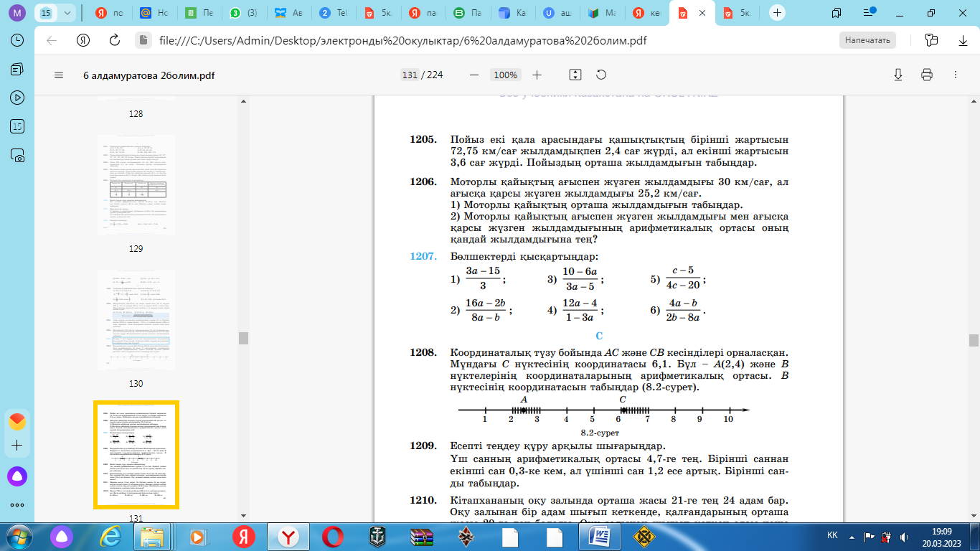980x551 pixels.
Task: Switch to the '(3)' WhatsApp tab
Action: [x=244, y=12]
